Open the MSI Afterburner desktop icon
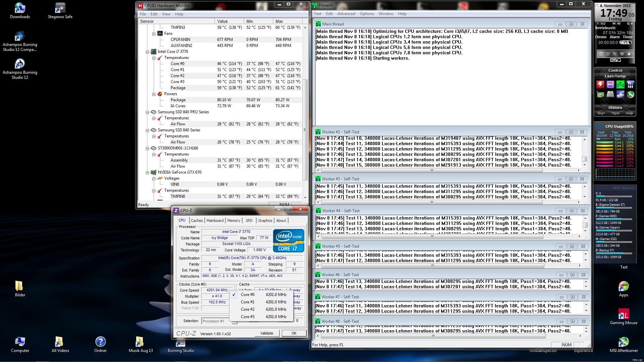The height and width of the screenshot is (362, 644). click(x=624, y=342)
